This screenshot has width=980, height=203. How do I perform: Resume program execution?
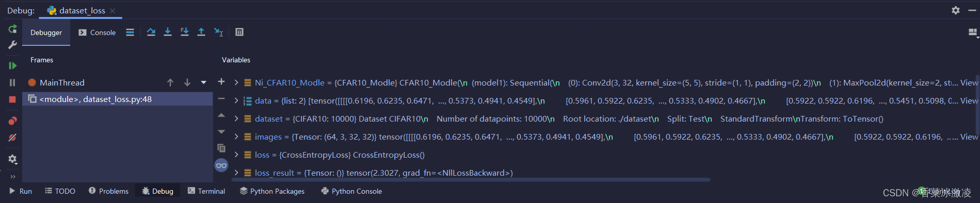point(12,65)
